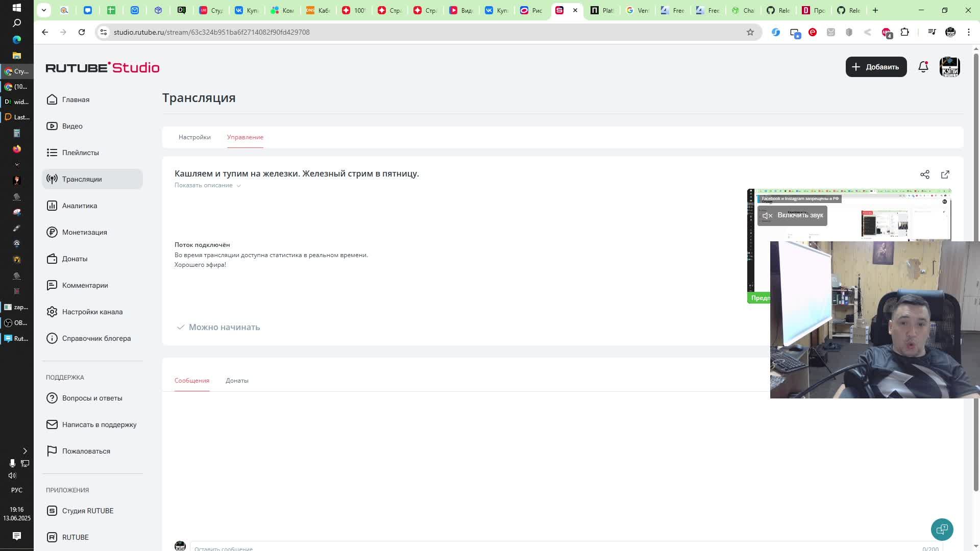Click the Добавить button

click(876, 67)
